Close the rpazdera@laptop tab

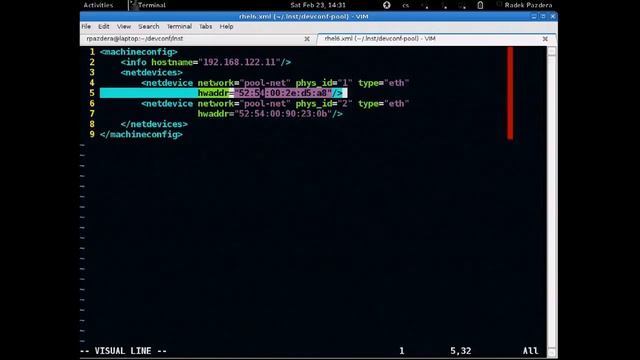tap(307, 39)
